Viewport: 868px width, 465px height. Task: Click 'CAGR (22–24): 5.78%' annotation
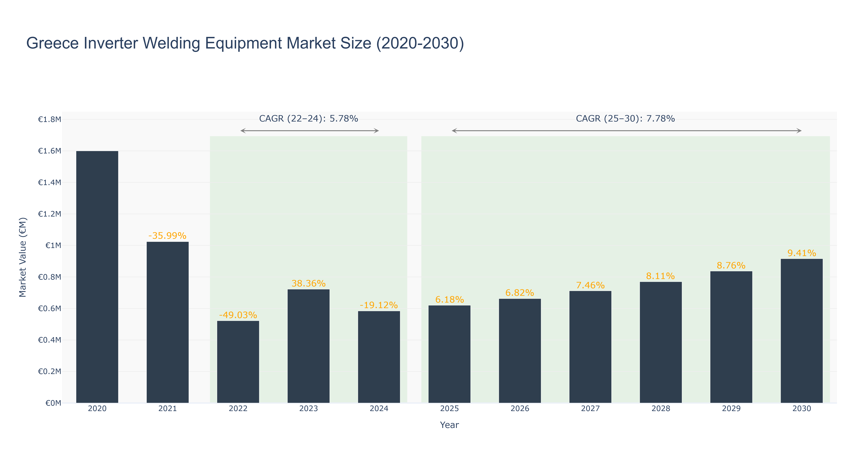[x=308, y=119]
